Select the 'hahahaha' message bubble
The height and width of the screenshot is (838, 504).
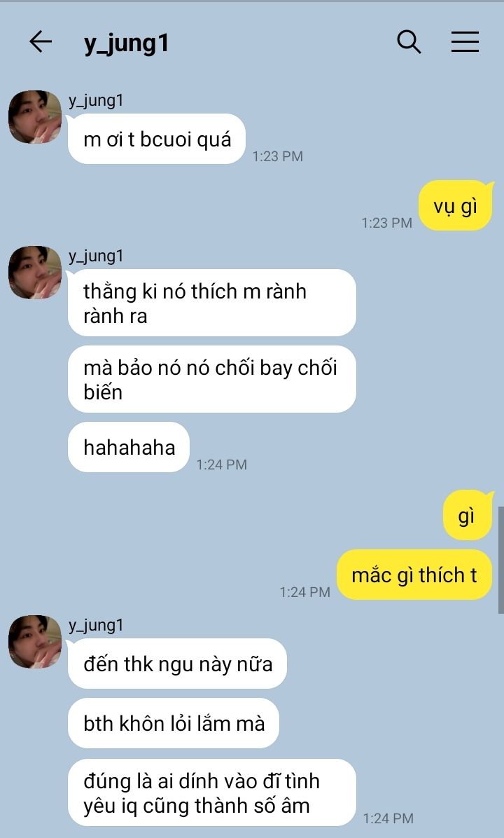(x=129, y=447)
